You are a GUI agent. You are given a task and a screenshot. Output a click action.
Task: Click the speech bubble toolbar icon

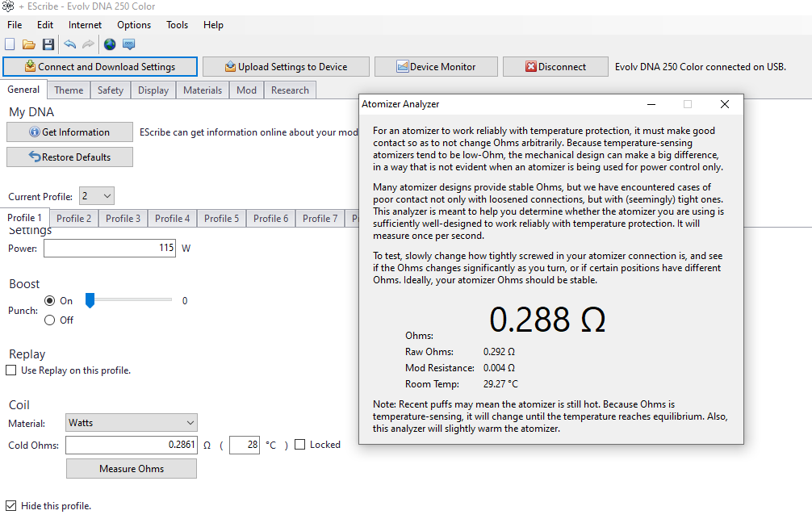tap(128, 44)
